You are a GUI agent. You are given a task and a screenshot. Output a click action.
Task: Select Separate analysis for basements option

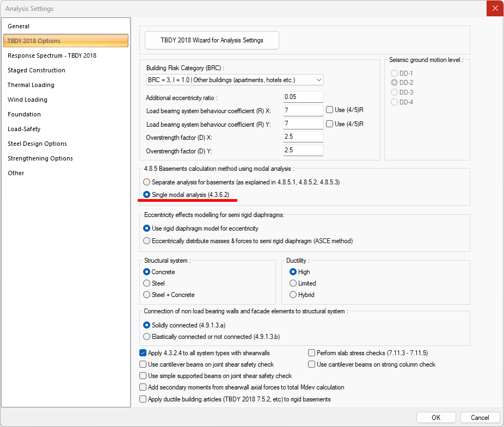(146, 182)
